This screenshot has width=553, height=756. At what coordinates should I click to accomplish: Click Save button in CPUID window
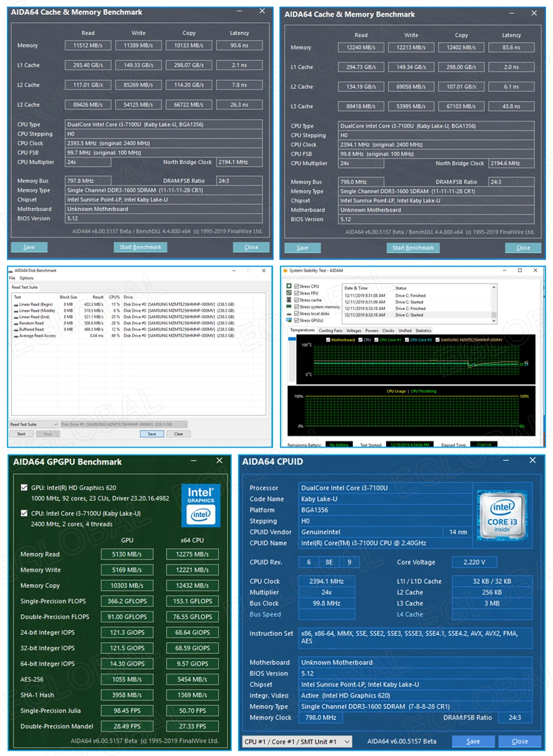[x=473, y=741]
